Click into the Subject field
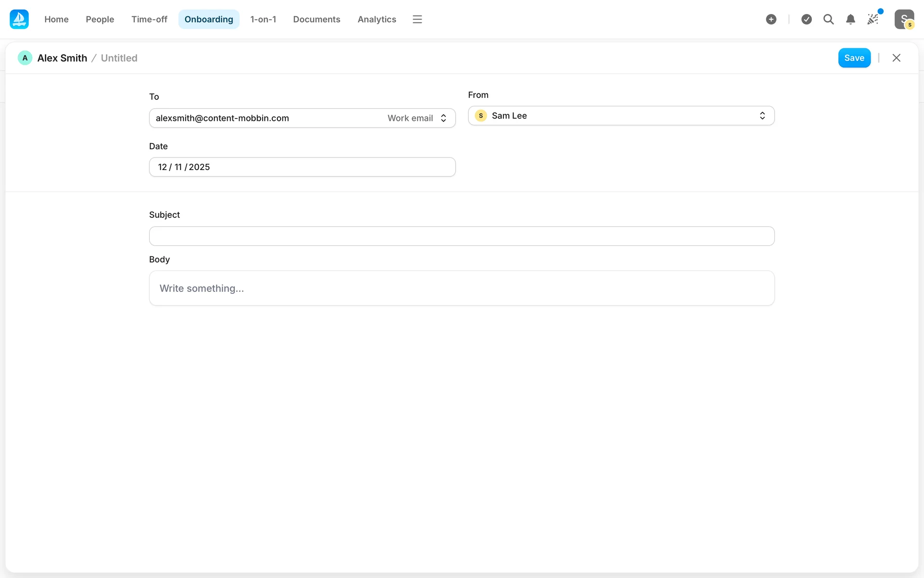The height and width of the screenshot is (578, 924). [x=462, y=236]
